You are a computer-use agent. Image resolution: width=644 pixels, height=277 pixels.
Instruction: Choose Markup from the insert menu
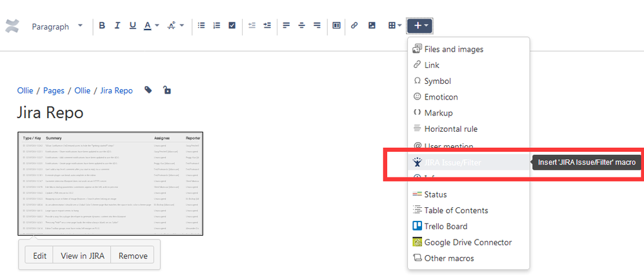point(468,112)
